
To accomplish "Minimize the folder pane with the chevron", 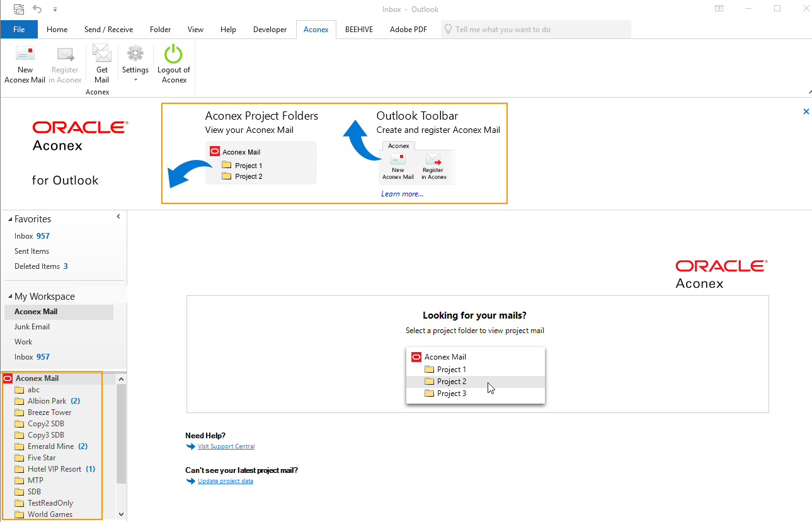I will [118, 217].
